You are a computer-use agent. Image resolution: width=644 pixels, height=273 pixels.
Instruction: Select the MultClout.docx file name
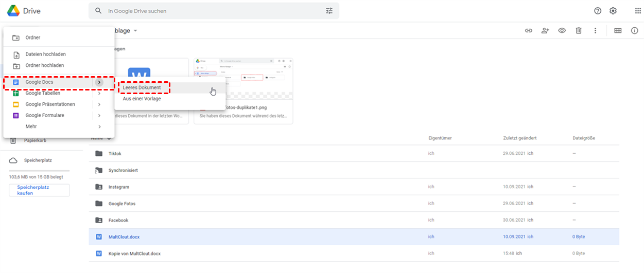(124, 237)
